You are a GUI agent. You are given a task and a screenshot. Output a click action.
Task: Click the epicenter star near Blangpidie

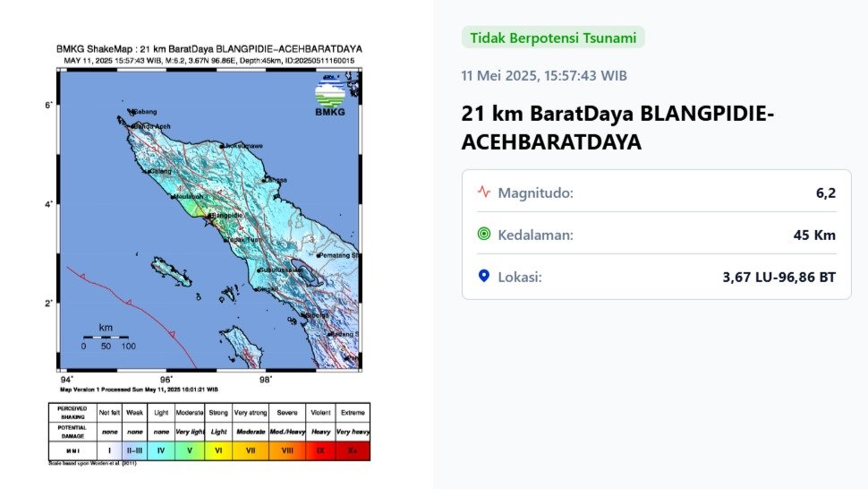pos(208,222)
